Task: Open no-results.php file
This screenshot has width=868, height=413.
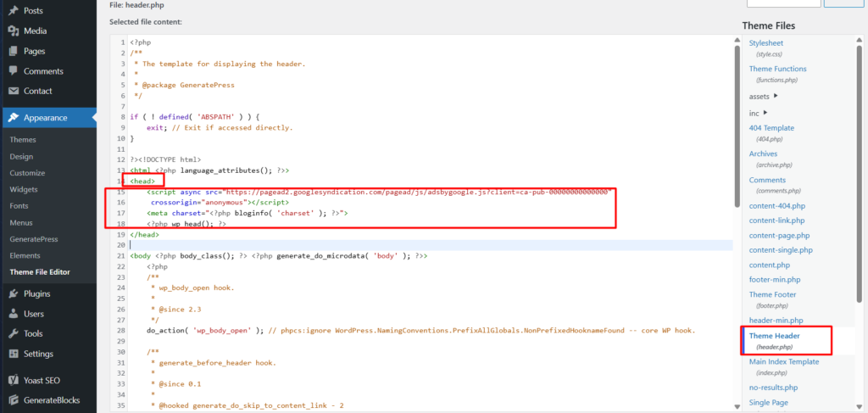Action: pos(774,388)
